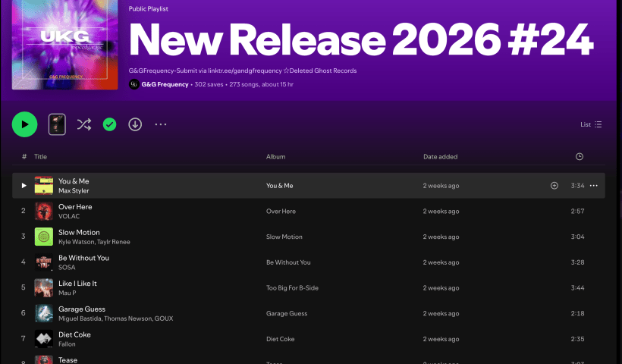Viewport: 622px width, 364px height.
Task: Play the You & Me track row
Action: point(24,186)
